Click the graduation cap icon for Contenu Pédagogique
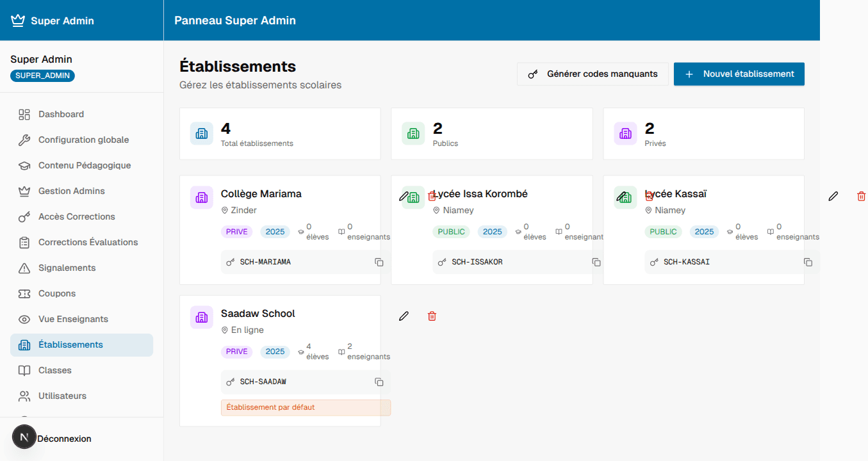 tap(24, 166)
